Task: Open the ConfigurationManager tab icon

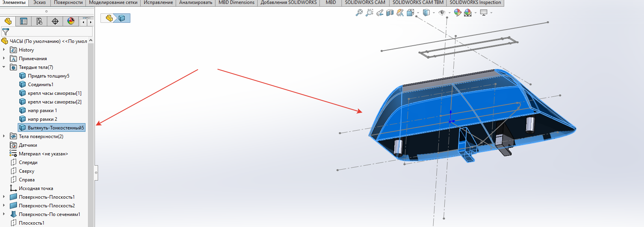Action: click(x=39, y=21)
